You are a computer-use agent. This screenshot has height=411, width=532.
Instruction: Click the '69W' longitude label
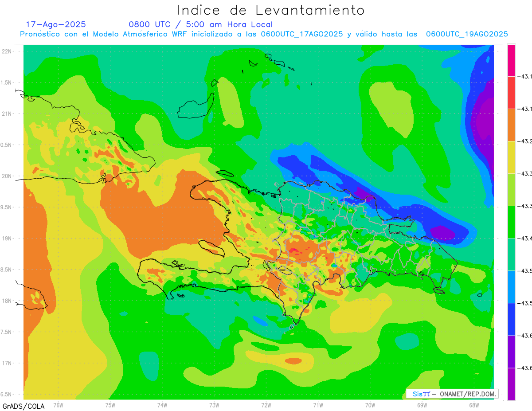pyautogui.click(x=422, y=405)
